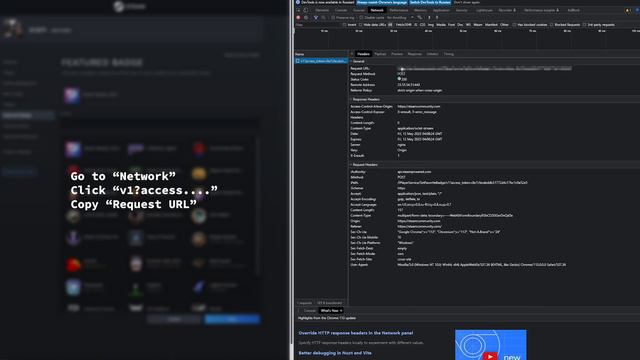This screenshot has width=640, height=360.
Task: Switch to drawer Console tab
Action: tap(310, 311)
